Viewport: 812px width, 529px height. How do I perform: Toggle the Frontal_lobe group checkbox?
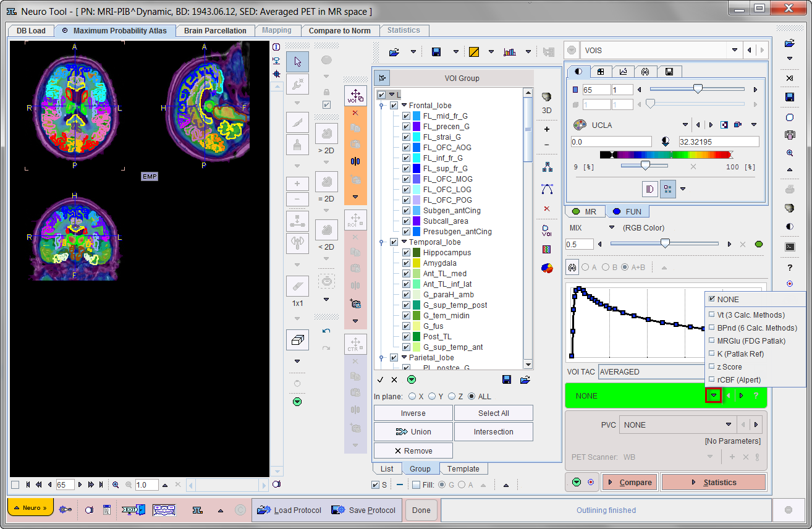394,106
